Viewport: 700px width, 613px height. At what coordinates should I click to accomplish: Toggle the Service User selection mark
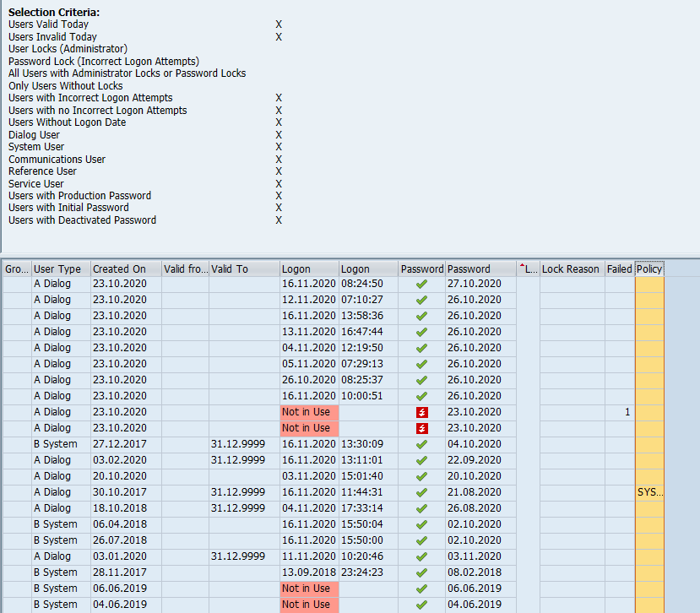(279, 183)
